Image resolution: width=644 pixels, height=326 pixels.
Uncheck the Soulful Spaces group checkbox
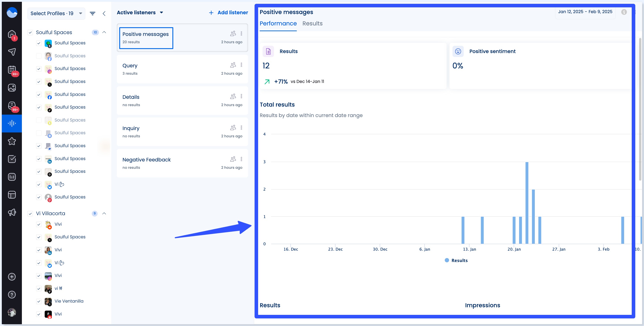[30, 32]
